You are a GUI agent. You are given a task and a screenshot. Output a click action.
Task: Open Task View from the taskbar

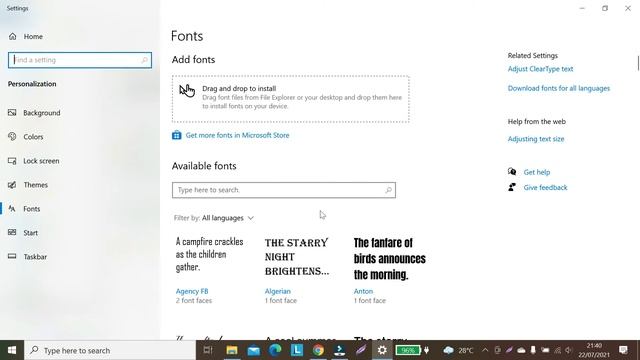click(208, 350)
